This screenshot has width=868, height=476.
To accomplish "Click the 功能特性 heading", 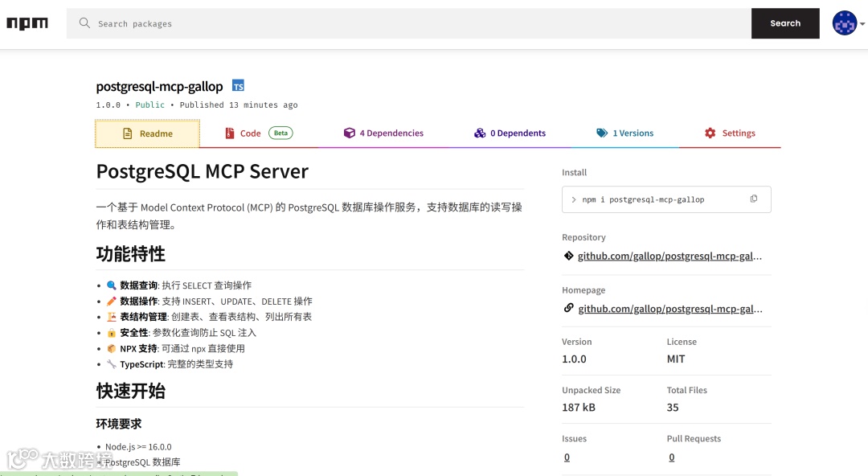I will (x=131, y=254).
